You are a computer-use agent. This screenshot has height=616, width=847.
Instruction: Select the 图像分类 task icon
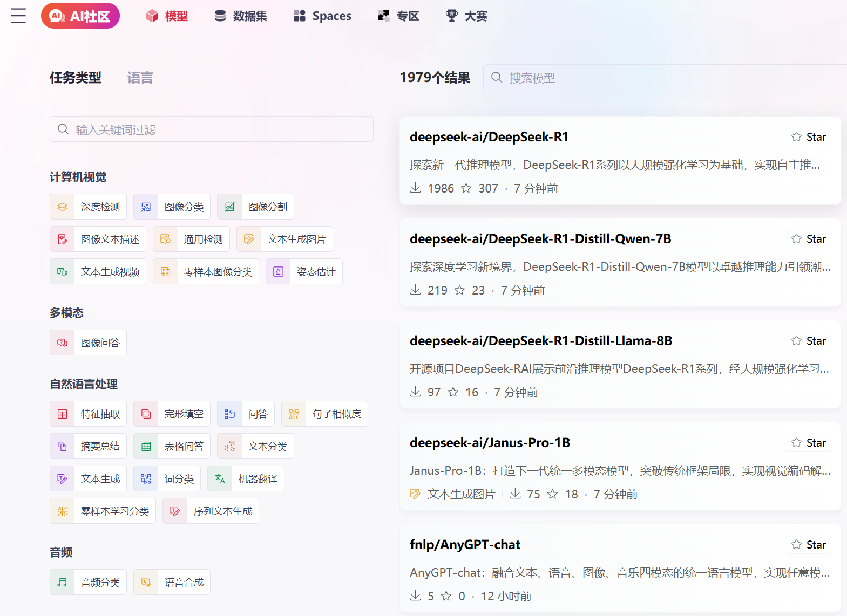click(146, 207)
